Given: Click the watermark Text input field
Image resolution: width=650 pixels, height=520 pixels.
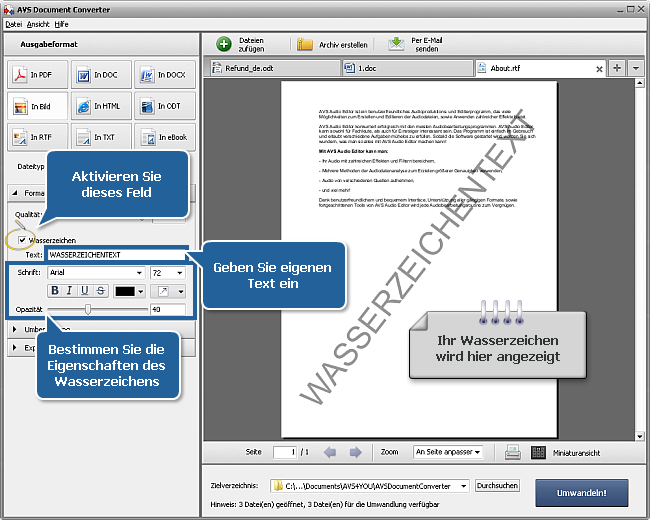Looking at the screenshot, I should pyautogui.click(x=117, y=255).
